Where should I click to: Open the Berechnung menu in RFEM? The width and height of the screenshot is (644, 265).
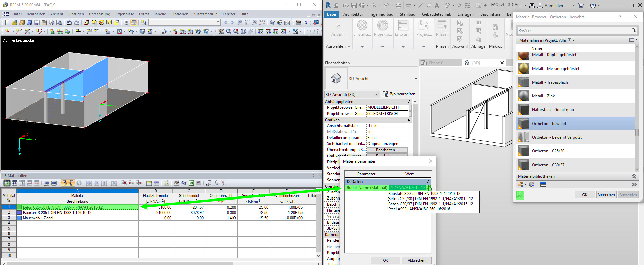[99, 14]
